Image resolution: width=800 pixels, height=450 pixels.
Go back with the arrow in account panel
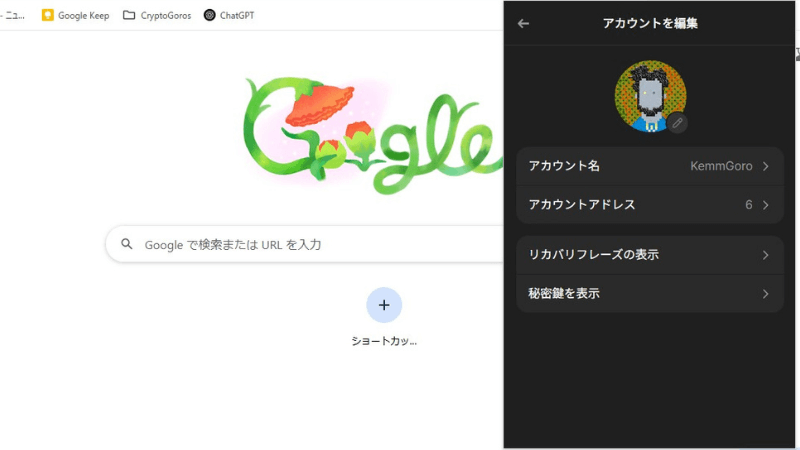click(x=523, y=23)
